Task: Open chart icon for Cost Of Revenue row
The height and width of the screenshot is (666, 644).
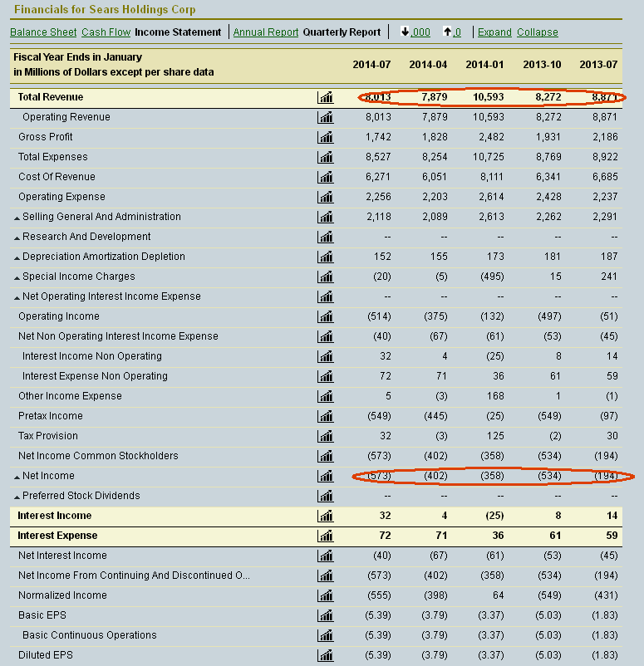Action: (x=326, y=177)
